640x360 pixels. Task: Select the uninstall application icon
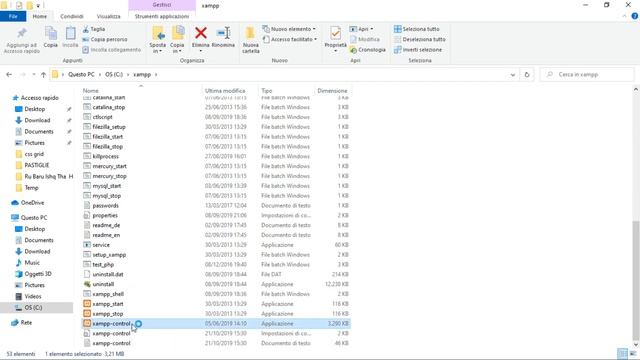pyautogui.click(x=87, y=284)
